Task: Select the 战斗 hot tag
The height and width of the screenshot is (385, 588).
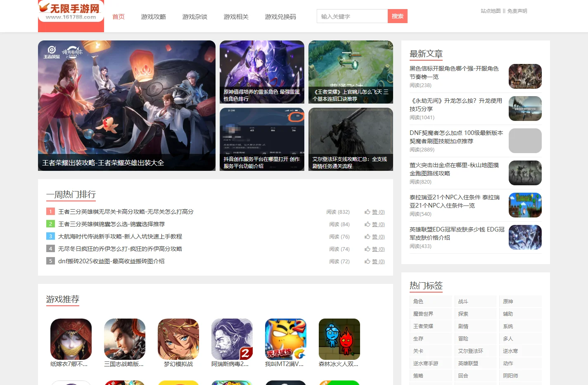Action: click(x=476, y=302)
